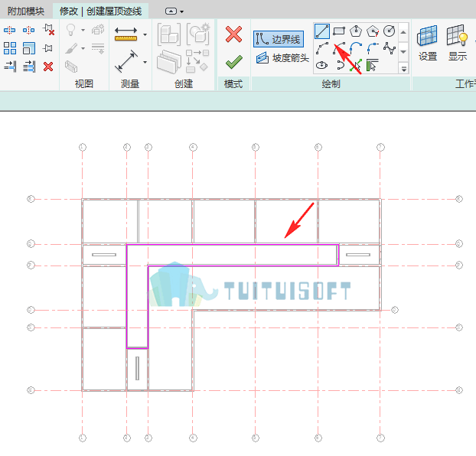Select the Circumscribed Polygon draw tool

pos(373,31)
